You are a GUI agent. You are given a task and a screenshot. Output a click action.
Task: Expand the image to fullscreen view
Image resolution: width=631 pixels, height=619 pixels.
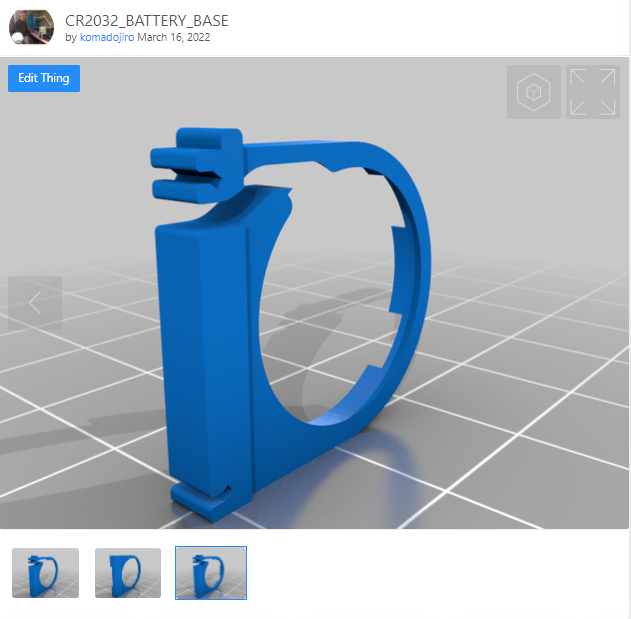pyautogui.click(x=593, y=92)
